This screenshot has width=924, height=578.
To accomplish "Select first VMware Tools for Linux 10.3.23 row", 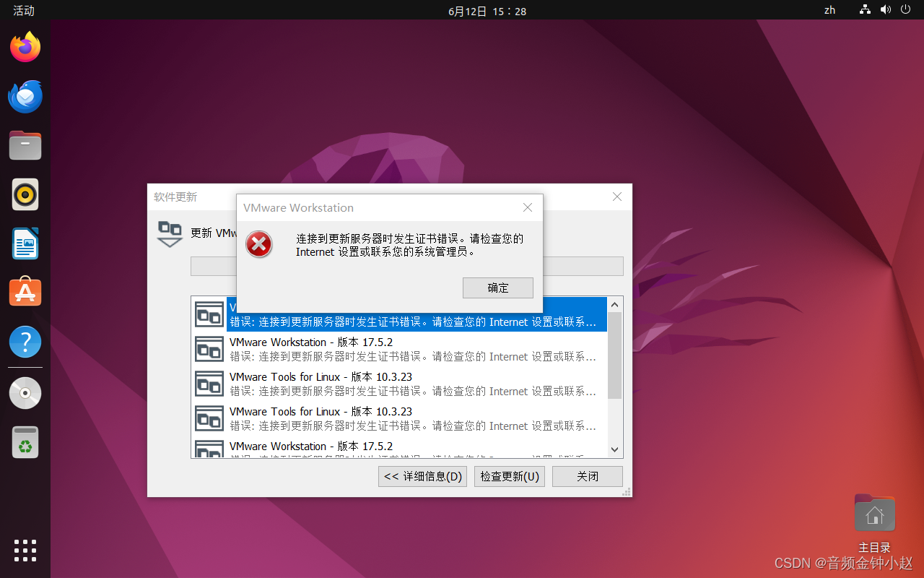I will coord(399,384).
